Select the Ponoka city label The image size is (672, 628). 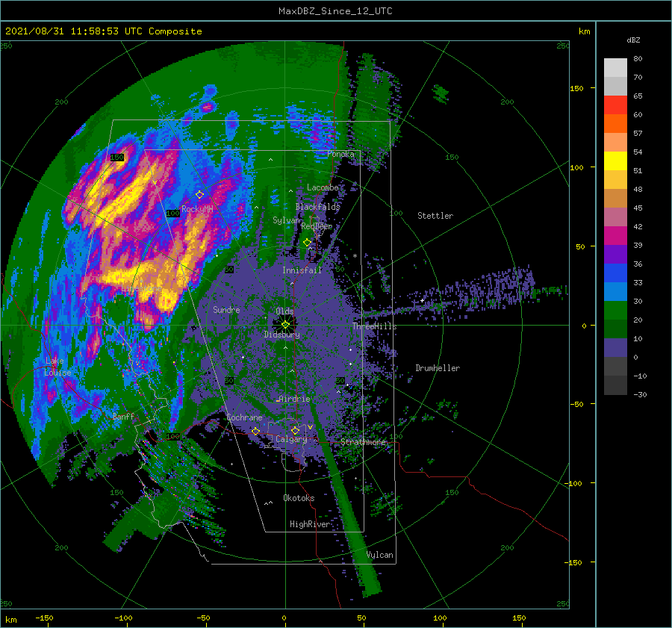340,154
